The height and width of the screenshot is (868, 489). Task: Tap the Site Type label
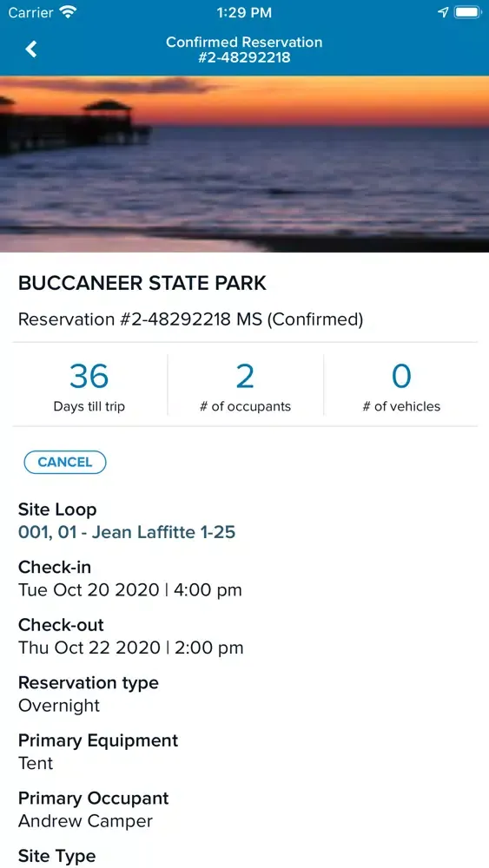coord(57,856)
